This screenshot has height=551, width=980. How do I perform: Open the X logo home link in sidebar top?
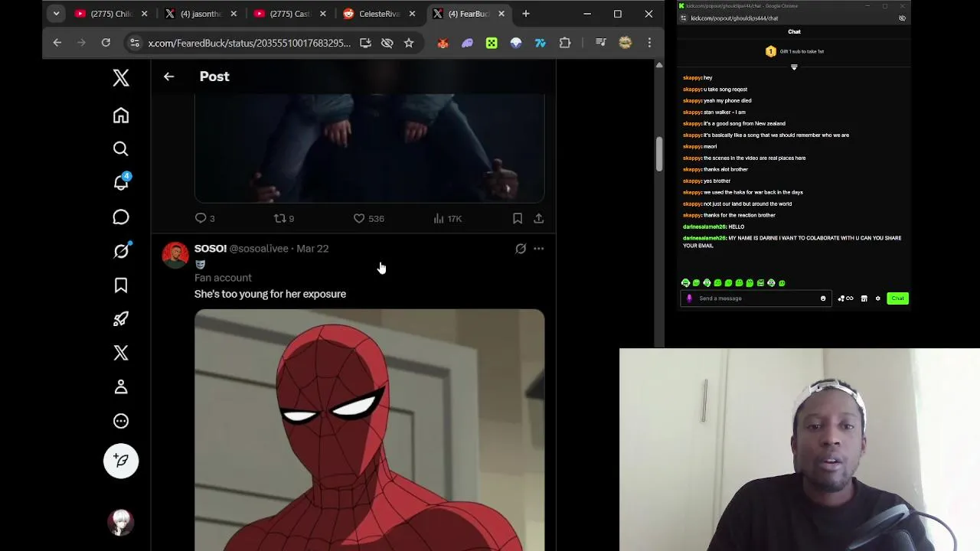pyautogui.click(x=121, y=77)
